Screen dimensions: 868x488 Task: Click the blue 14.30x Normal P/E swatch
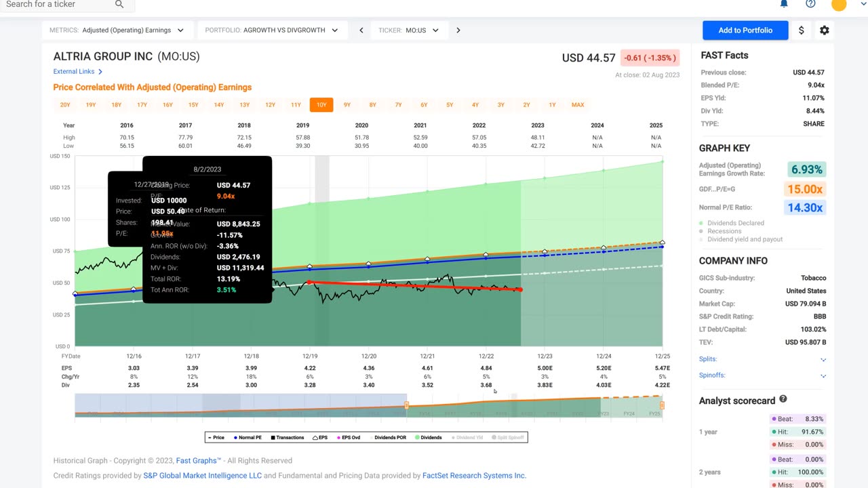(804, 208)
